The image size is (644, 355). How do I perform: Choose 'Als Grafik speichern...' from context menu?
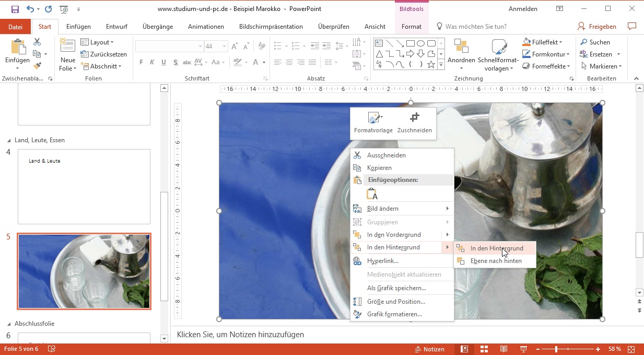tap(402, 288)
